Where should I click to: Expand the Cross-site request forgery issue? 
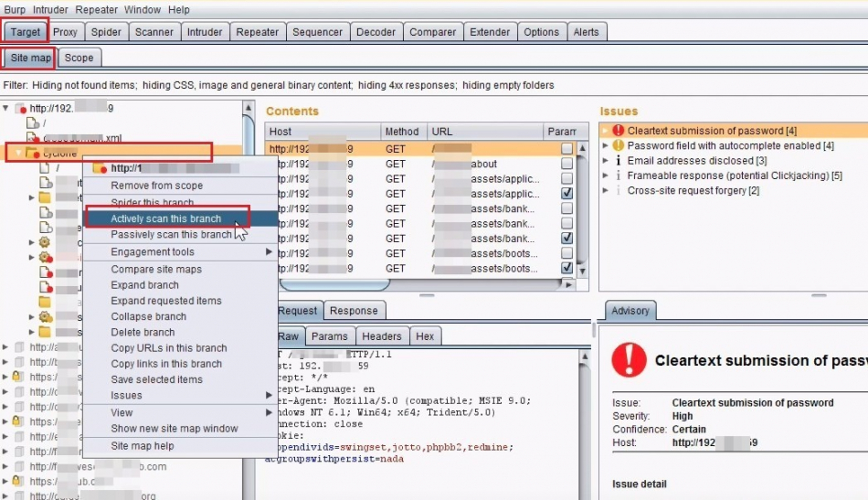[x=605, y=190]
